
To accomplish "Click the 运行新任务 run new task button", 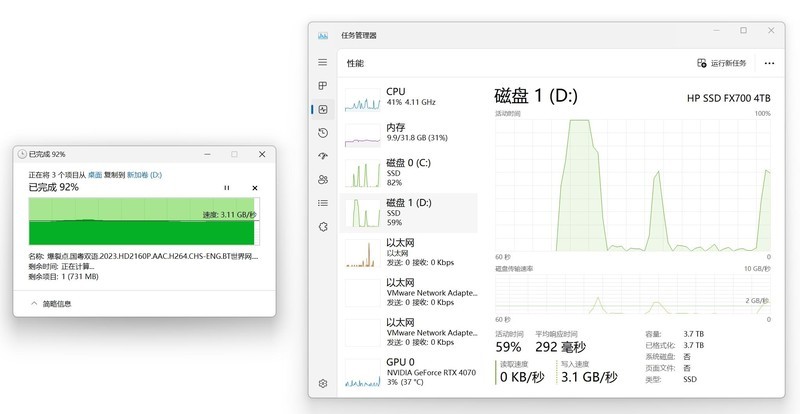I will pos(721,63).
